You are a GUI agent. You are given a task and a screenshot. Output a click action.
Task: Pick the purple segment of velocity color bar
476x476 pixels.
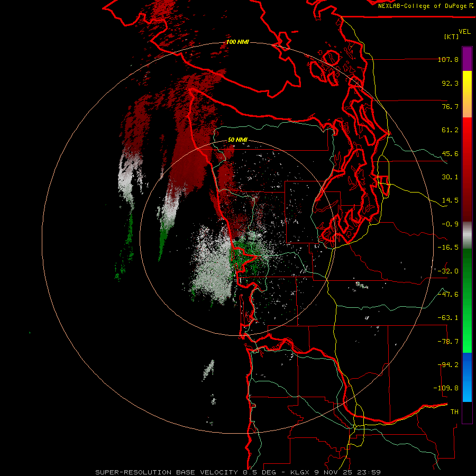(467, 59)
